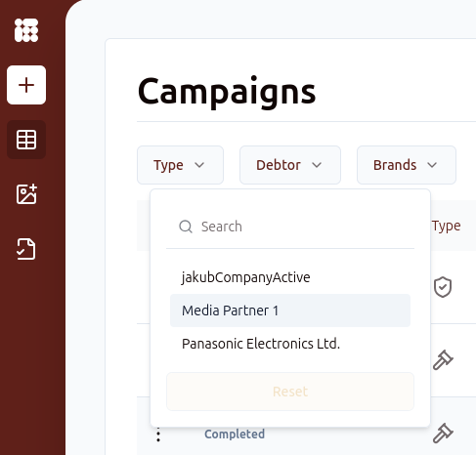The height and width of the screenshot is (455, 476).
Task: Click the Type column header
Action: click(x=447, y=226)
